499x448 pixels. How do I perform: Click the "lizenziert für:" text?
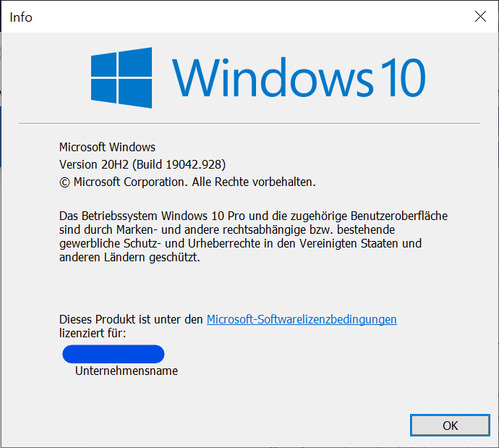(x=93, y=334)
